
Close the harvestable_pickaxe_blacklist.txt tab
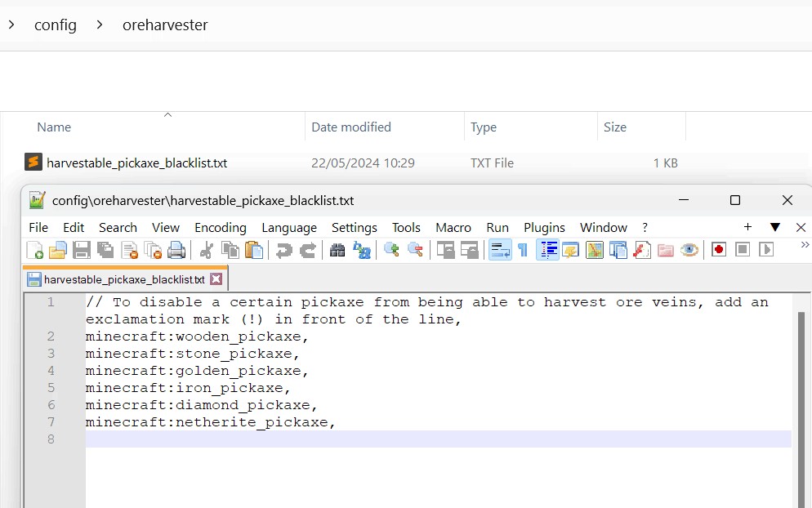coord(216,279)
